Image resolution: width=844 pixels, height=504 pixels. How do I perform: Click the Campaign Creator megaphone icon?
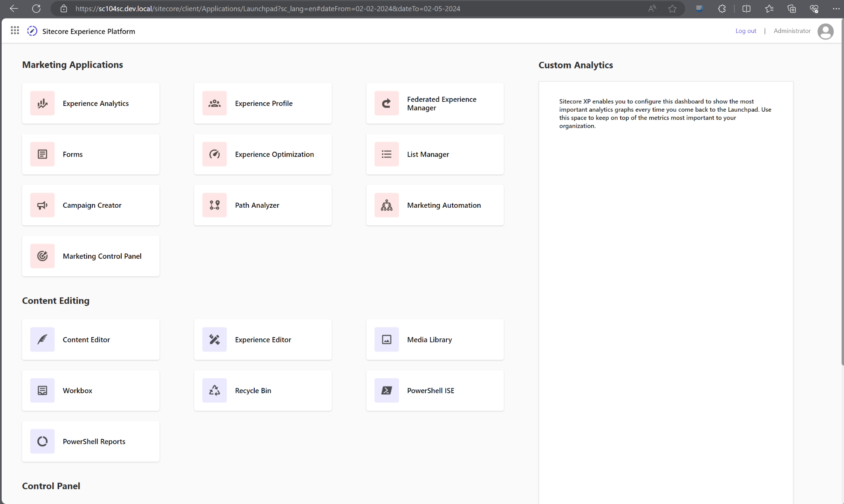tap(42, 205)
